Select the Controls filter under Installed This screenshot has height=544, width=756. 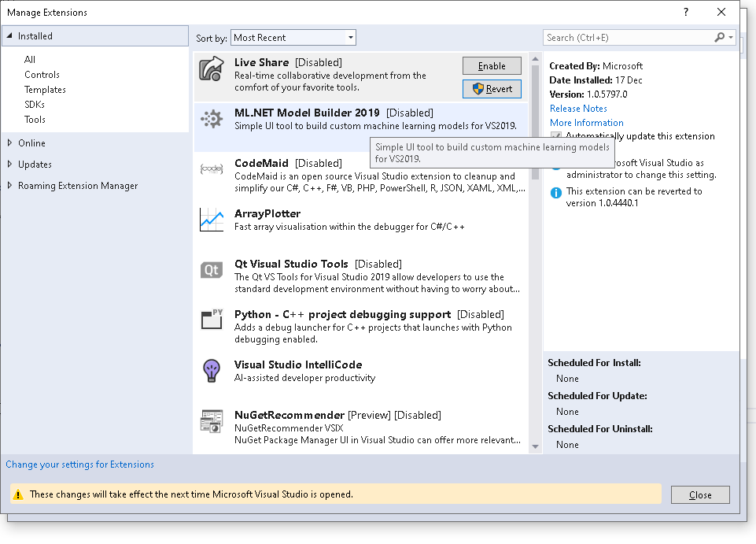(42, 74)
